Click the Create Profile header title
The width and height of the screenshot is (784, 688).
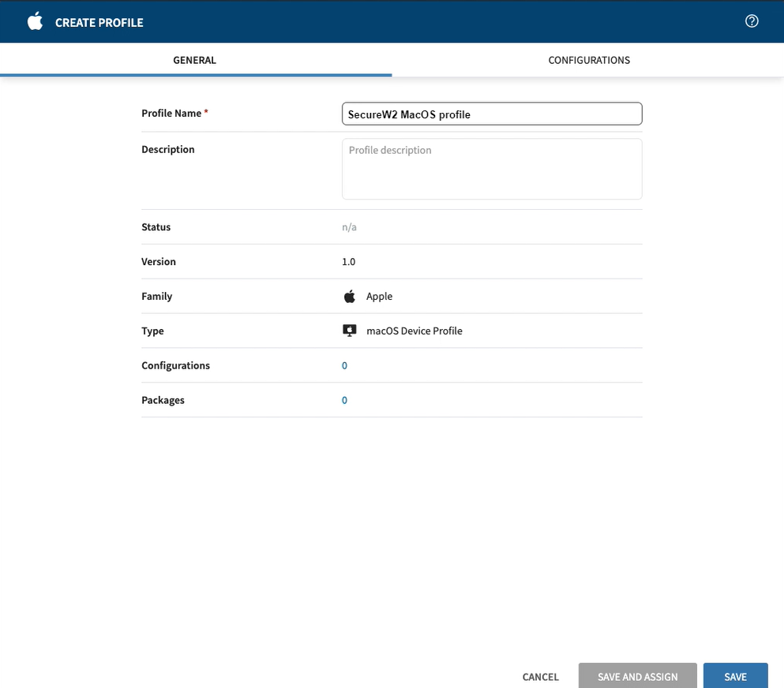click(x=99, y=23)
